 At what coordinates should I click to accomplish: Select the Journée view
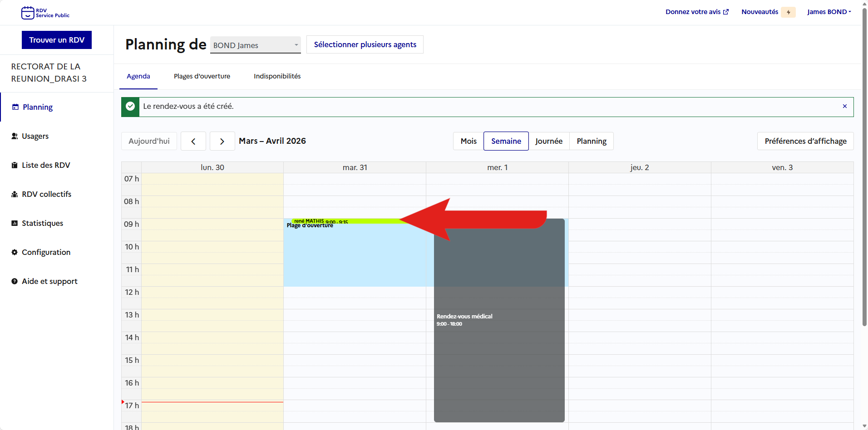pos(549,141)
